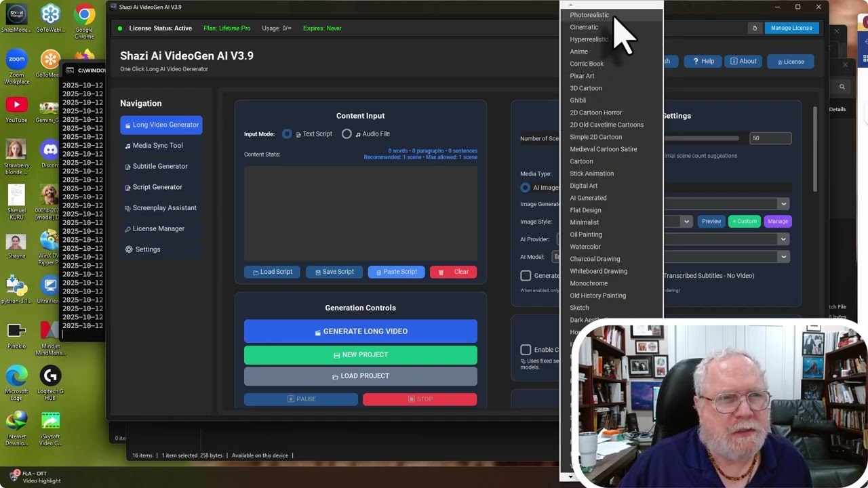Click Preview image style button

click(x=711, y=221)
